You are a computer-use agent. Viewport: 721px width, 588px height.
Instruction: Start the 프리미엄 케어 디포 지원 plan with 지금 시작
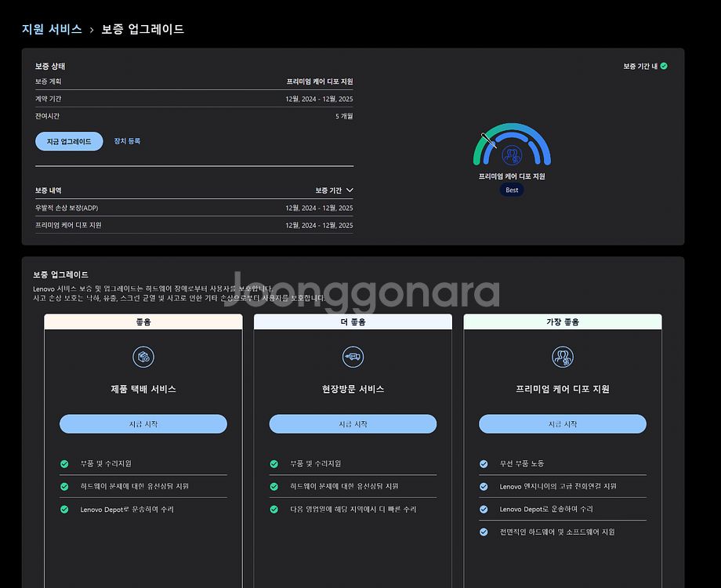(563, 423)
